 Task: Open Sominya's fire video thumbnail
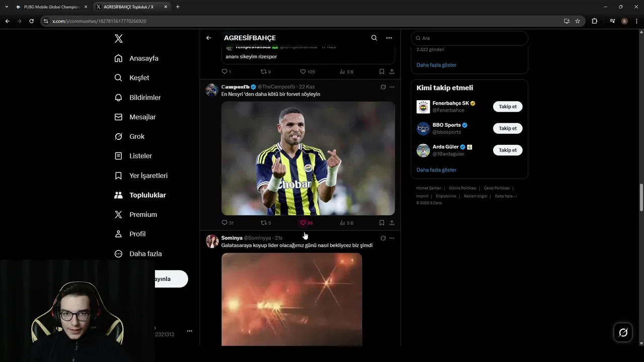292,299
